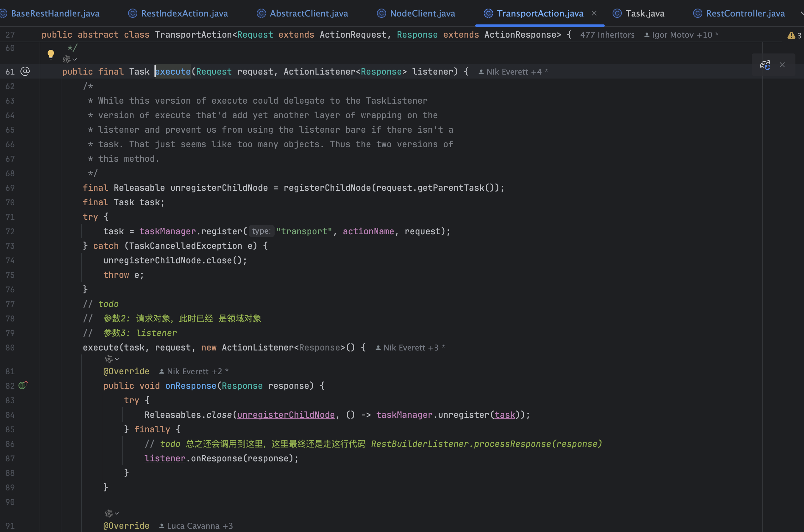Open the AI actions dropdown above line 81
Viewport: 804px width, 532px height.
pos(112,359)
